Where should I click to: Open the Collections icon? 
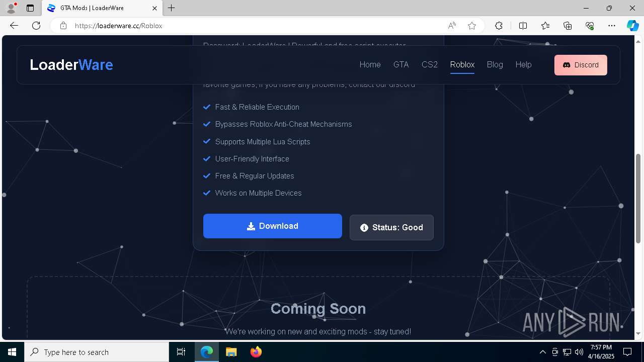coord(568,26)
